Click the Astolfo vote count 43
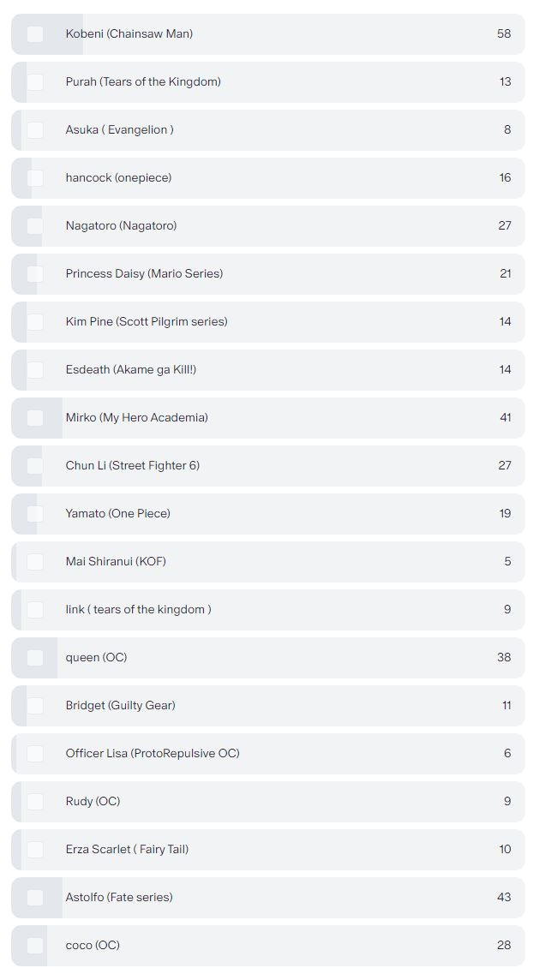Image resolution: width=539 pixels, height=980 pixels. point(504,898)
